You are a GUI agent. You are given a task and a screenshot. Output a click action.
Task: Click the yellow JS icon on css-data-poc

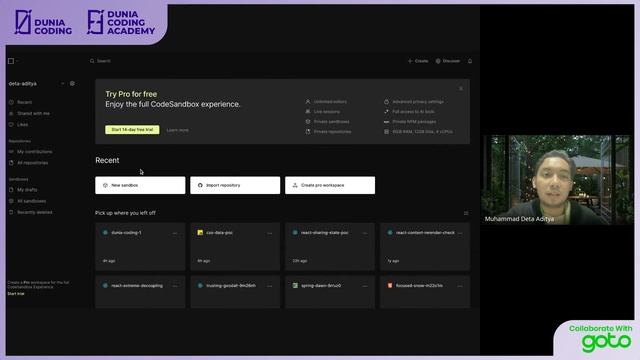[x=200, y=232]
